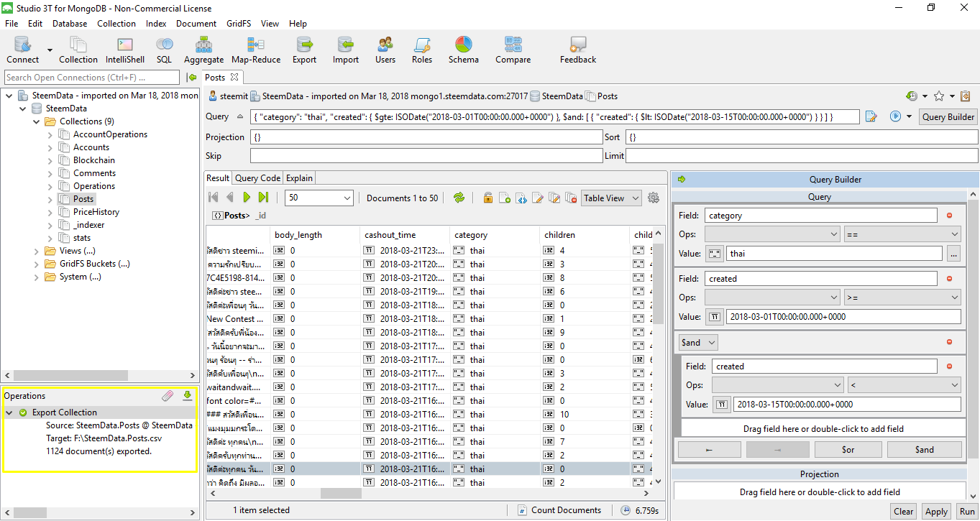Viewport: 980px width, 521px height.
Task: Open the query history clock icon
Action: 912,96
